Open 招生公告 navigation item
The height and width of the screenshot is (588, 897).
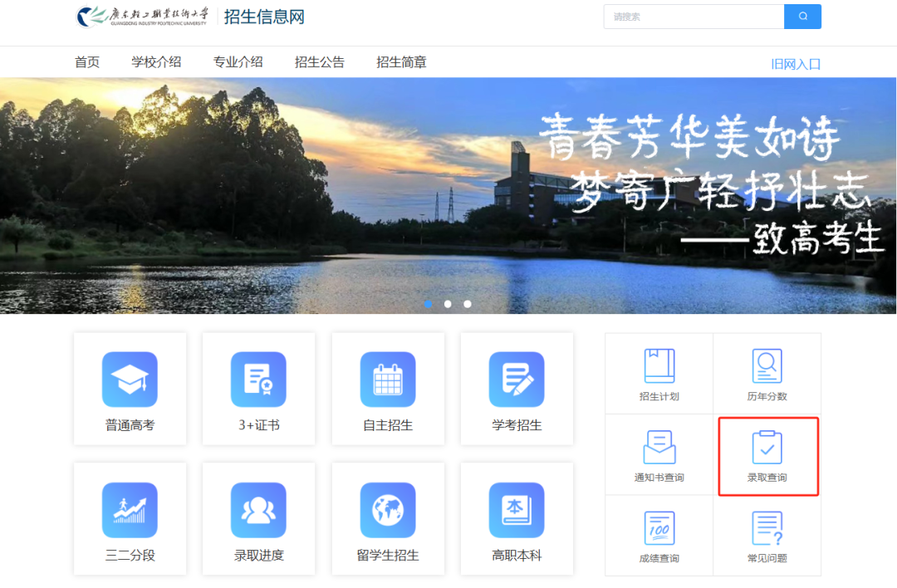click(x=320, y=61)
